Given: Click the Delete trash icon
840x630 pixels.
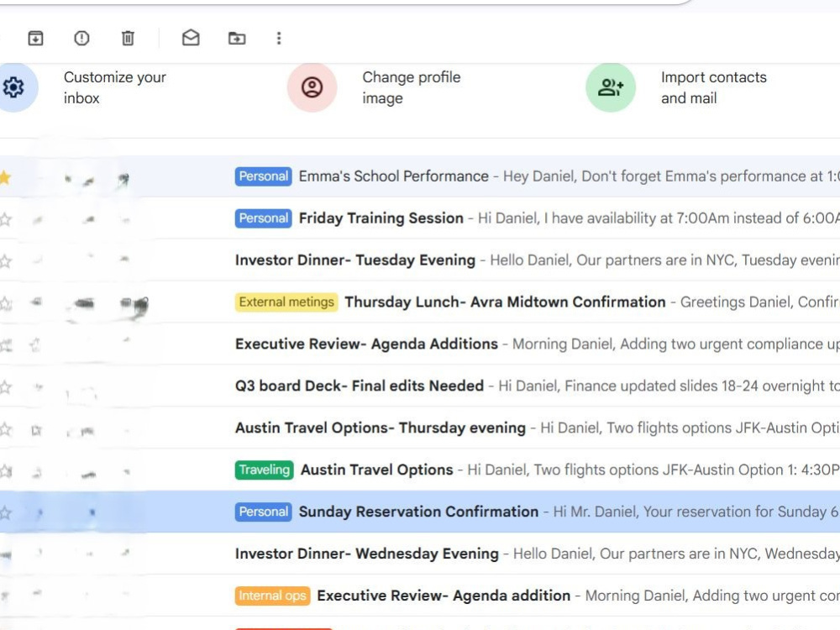Looking at the screenshot, I should click(x=128, y=38).
